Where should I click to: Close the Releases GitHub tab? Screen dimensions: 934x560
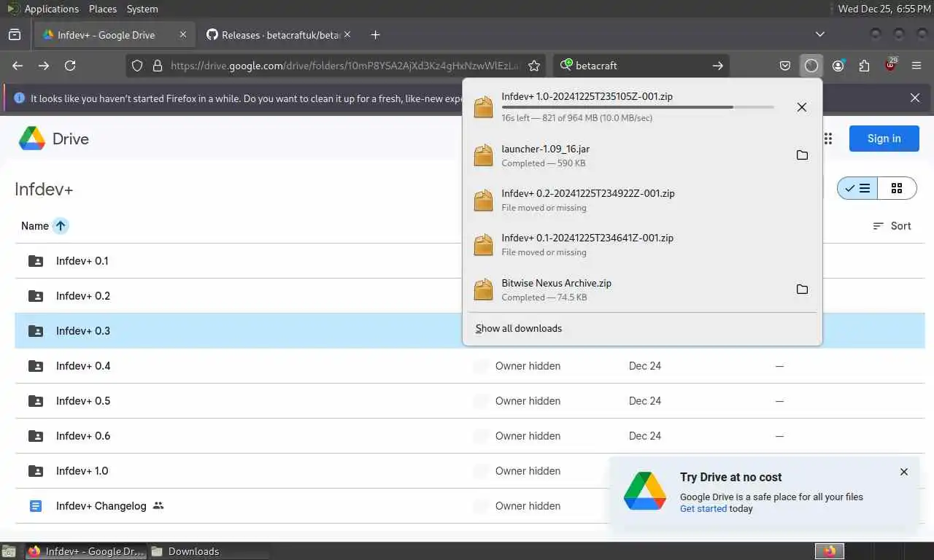tap(347, 34)
